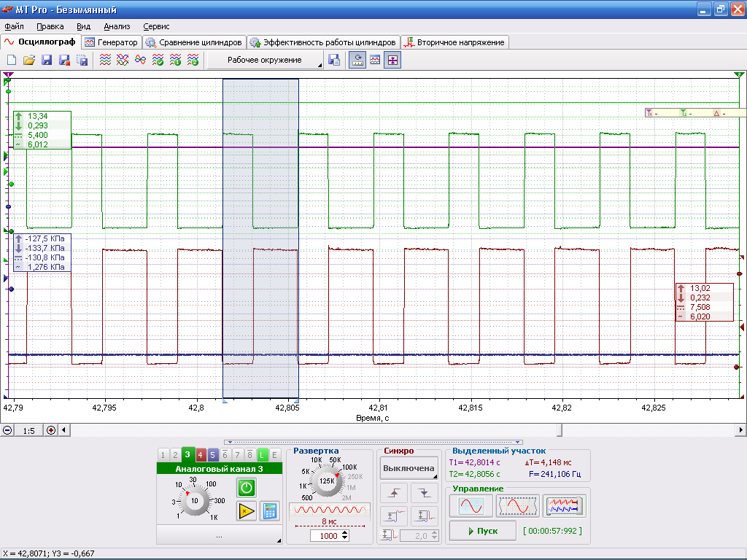
Task: Open the Выключена sync mode dropdown
Action: [409, 468]
